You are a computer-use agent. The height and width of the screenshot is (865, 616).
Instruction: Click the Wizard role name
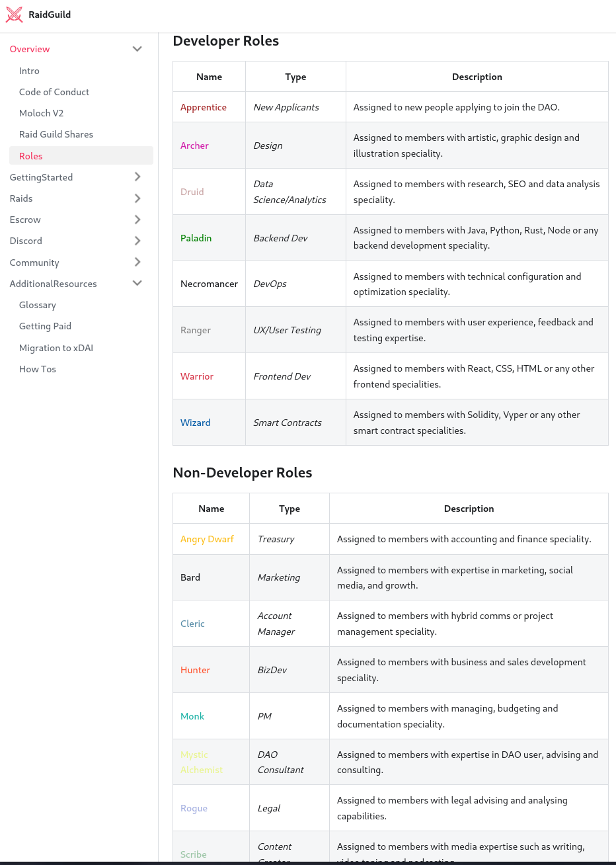[196, 423]
